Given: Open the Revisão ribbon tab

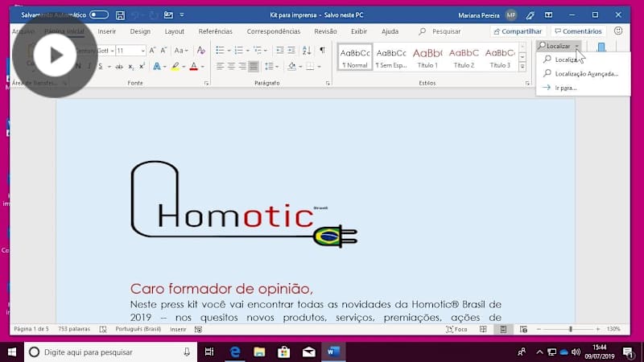Looking at the screenshot, I should tap(325, 31).
